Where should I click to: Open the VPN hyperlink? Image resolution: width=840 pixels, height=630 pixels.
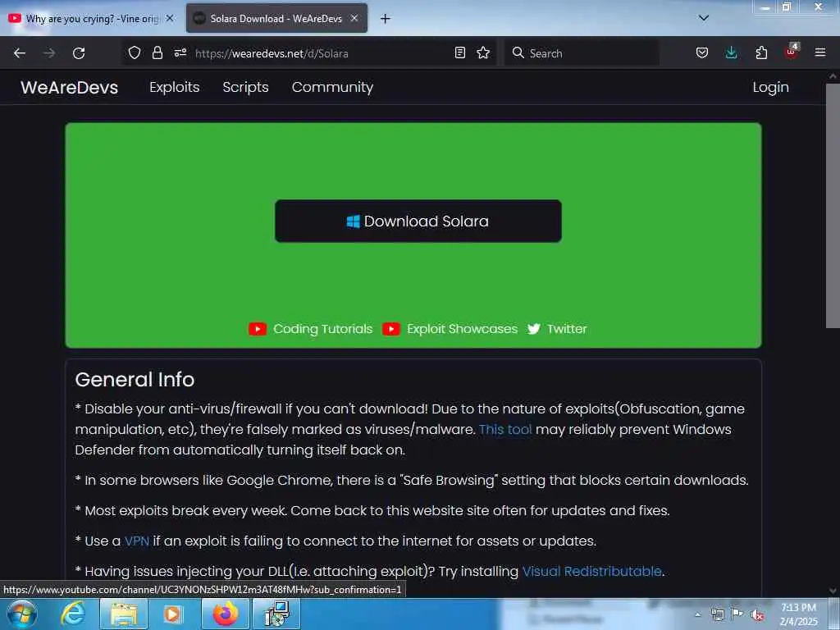pos(137,541)
